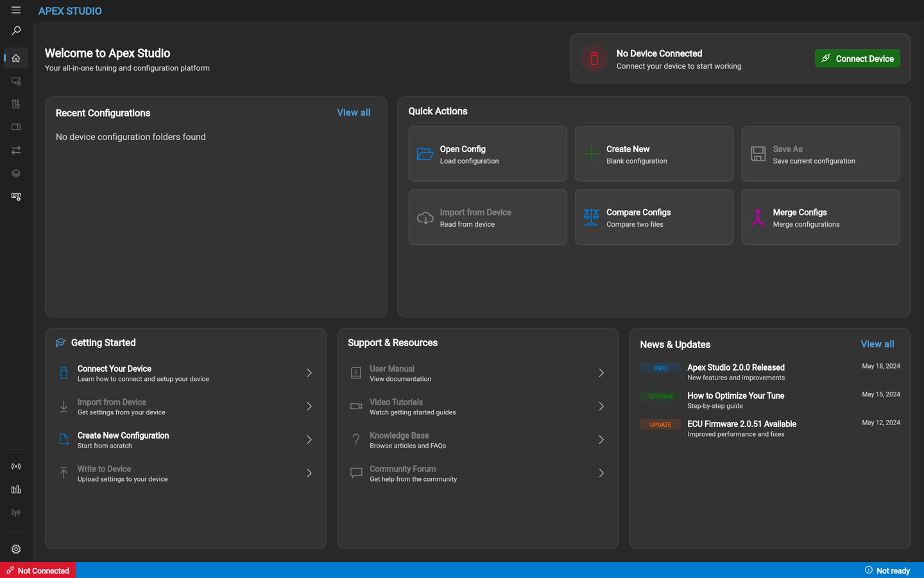Expand chevron for Connect Your Device

tap(309, 373)
